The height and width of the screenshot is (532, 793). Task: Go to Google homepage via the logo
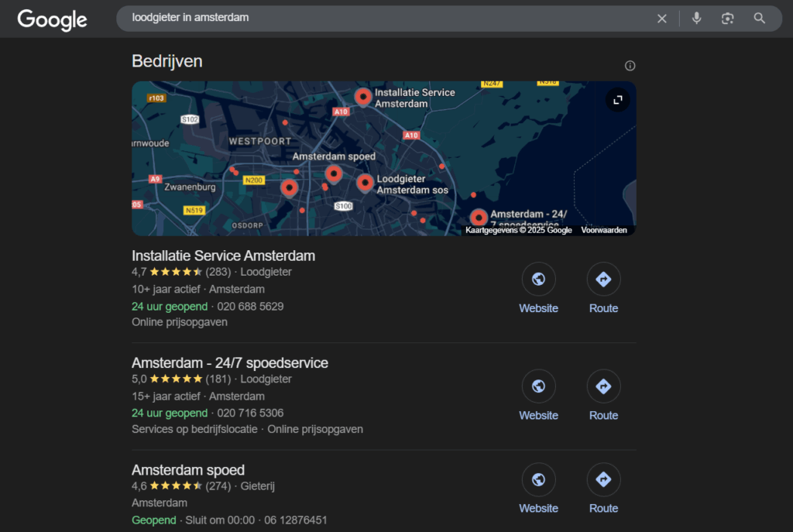pos(51,19)
